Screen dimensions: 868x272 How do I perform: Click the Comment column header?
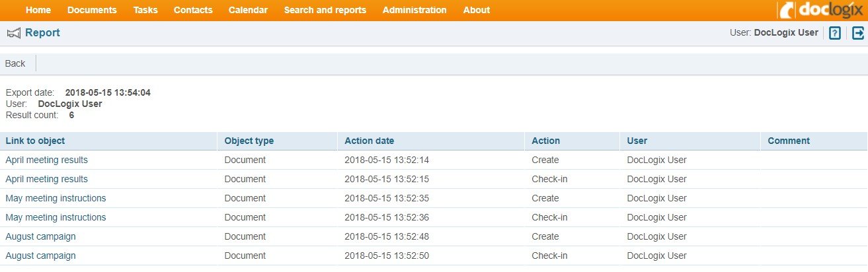point(789,141)
